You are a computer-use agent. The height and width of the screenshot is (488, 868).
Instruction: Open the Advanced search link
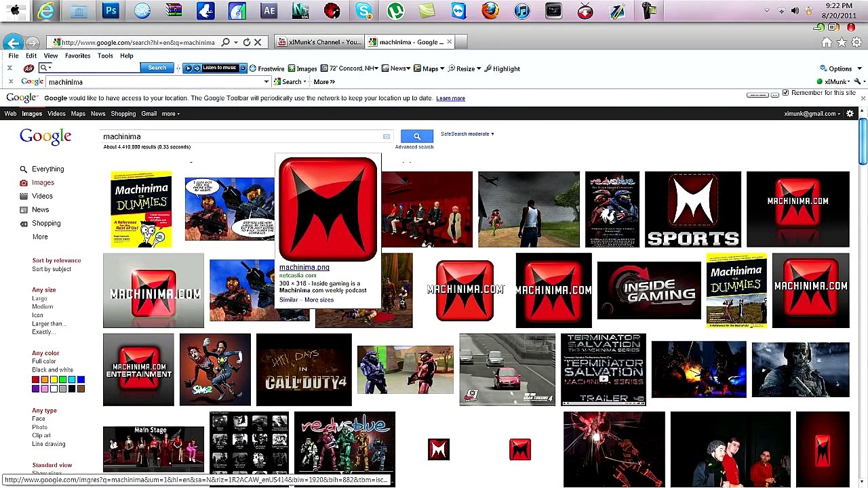pos(414,147)
